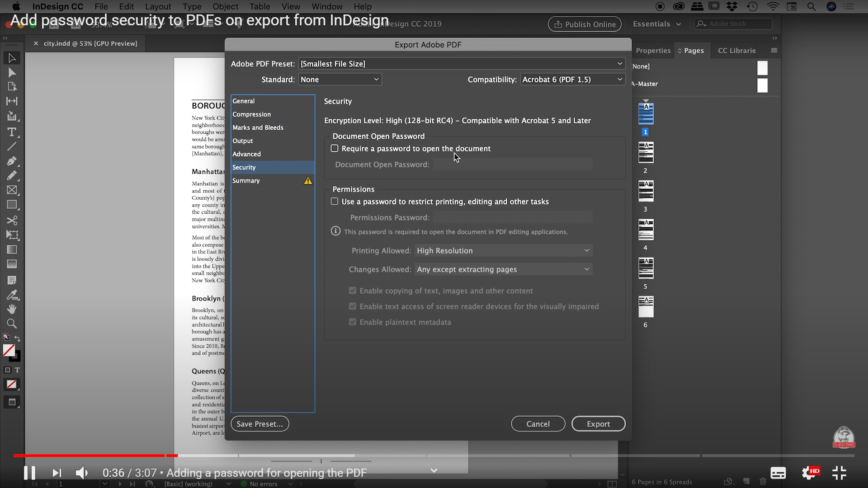Click the Document Open Password field
This screenshot has width=868, height=488.
513,164
